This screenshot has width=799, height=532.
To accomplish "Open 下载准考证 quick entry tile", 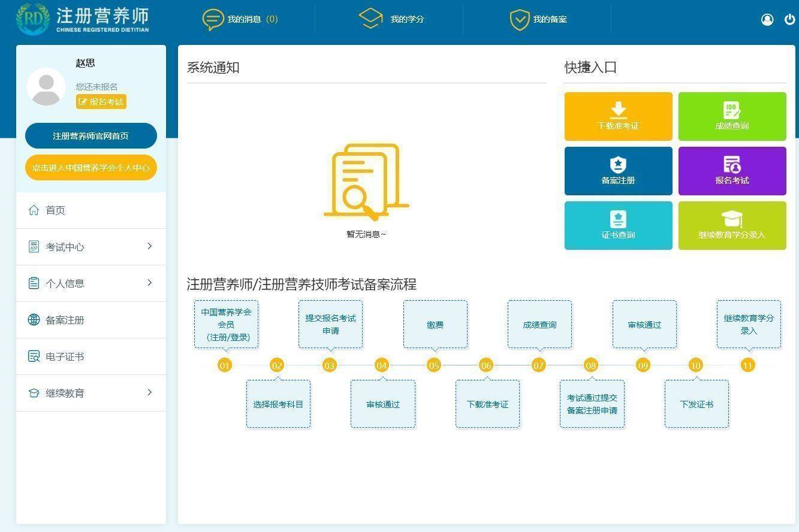I will pos(618,116).
